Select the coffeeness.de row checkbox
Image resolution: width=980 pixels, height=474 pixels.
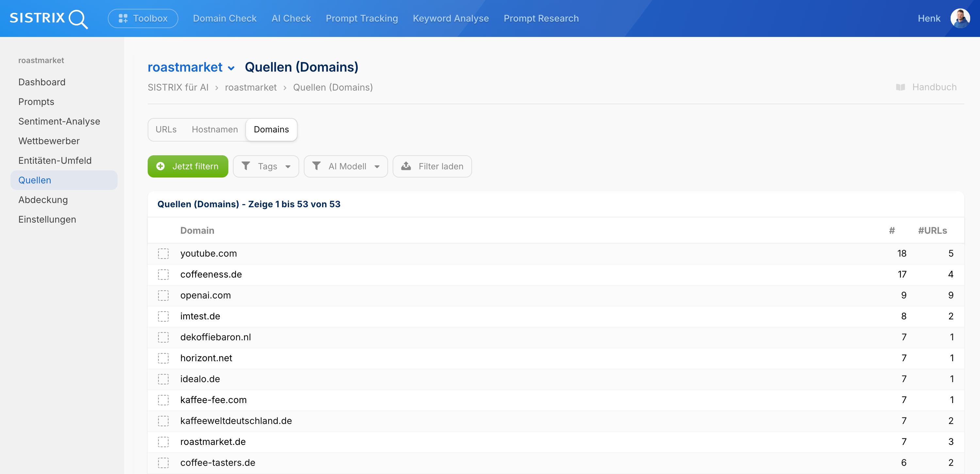(x=163, y=275)
